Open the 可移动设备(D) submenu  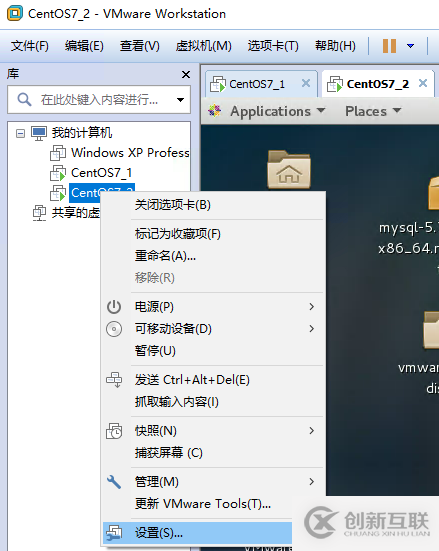pyautogui.click(x=213, y=329)
